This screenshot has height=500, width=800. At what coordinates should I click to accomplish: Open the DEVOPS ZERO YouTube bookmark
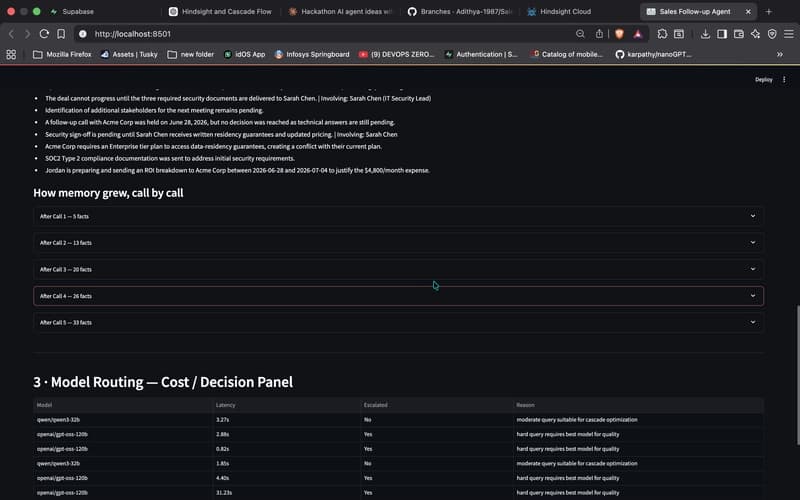[x=396, y=54]
